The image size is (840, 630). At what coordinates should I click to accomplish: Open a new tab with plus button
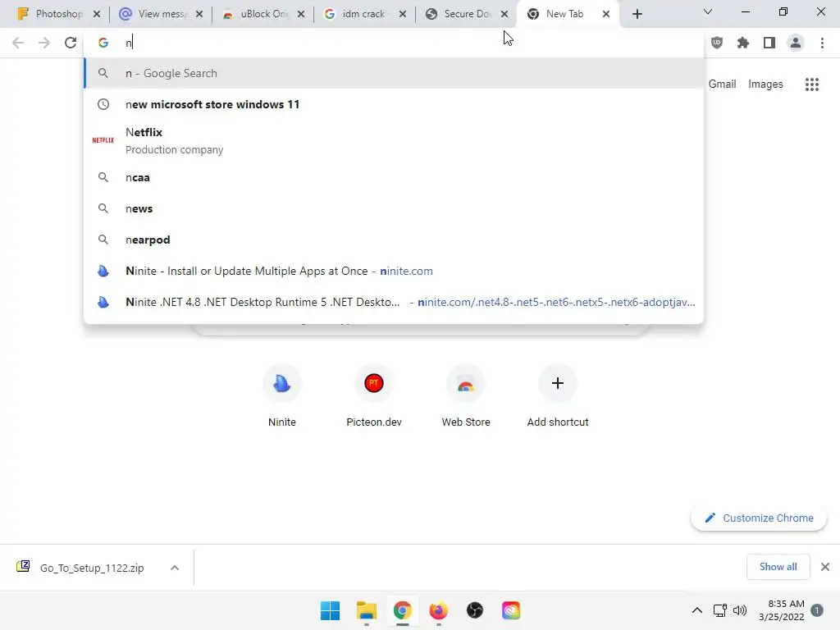[637, 15]
